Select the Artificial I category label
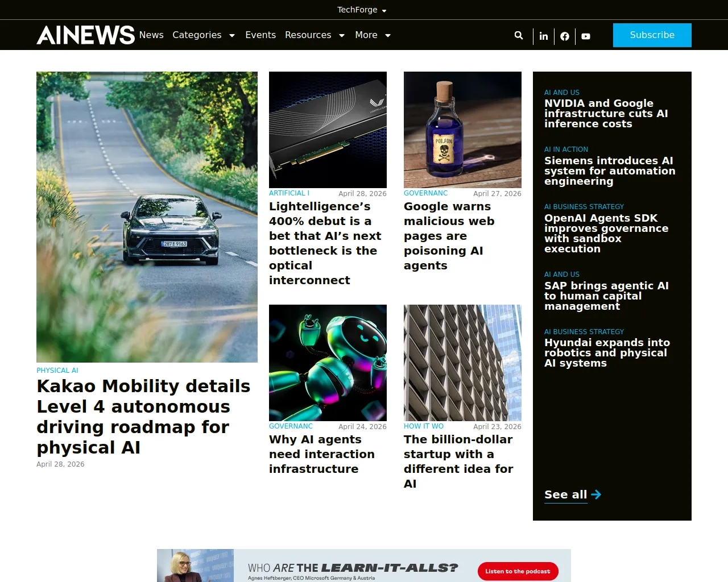The height and width of the screenshot is (582, 728). 289,193
